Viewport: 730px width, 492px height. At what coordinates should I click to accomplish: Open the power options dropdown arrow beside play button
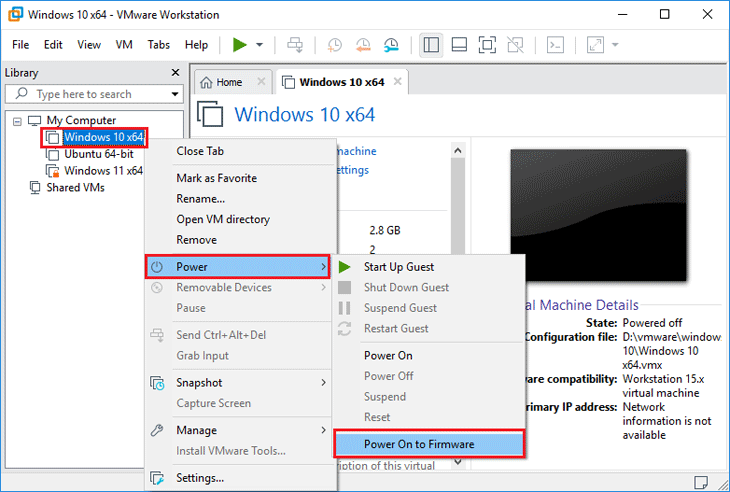click(x=259, y=45)
